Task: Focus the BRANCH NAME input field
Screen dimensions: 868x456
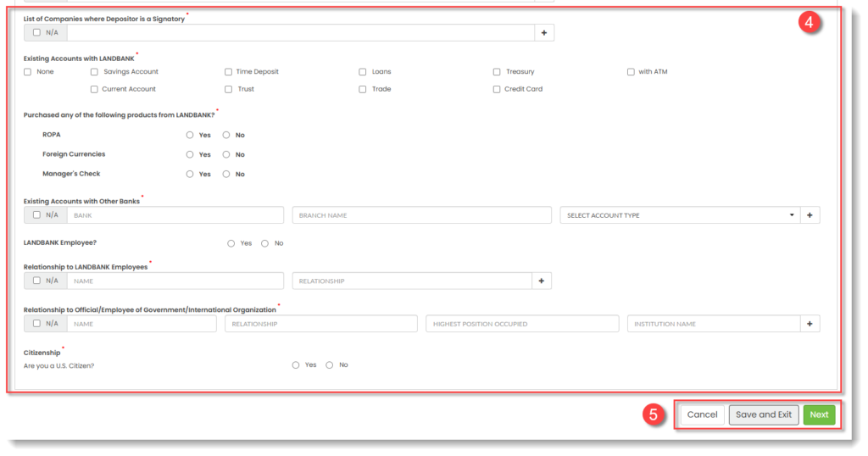Action: pos(422,215)
